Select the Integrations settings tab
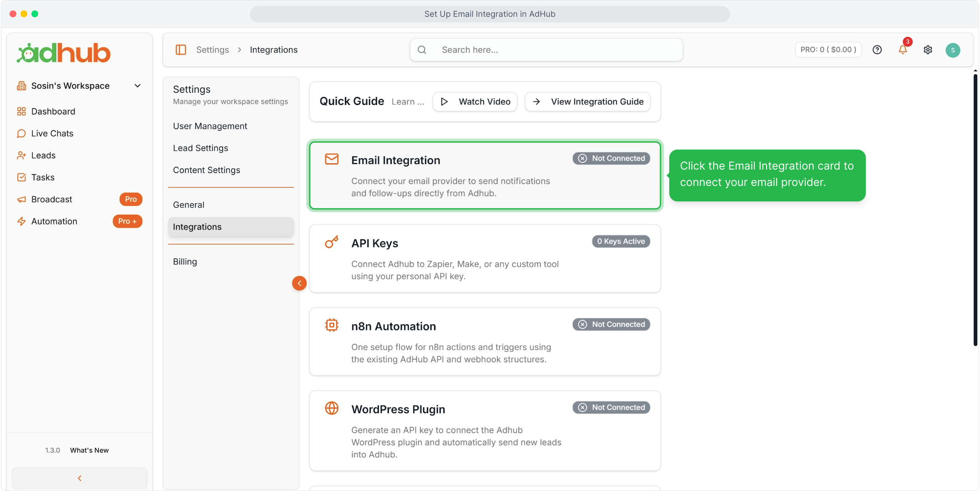This screenshot has width=980, height=491. pyautogui.click(x=231, y=227)
